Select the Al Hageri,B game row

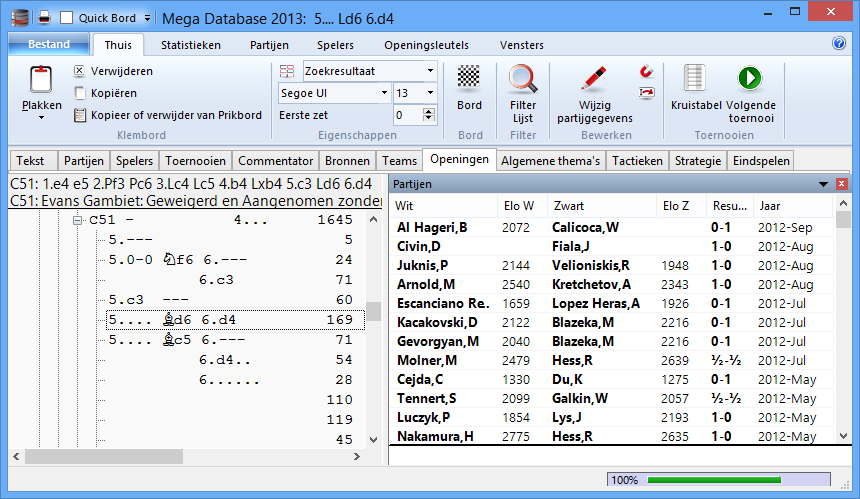pos(613,228)
